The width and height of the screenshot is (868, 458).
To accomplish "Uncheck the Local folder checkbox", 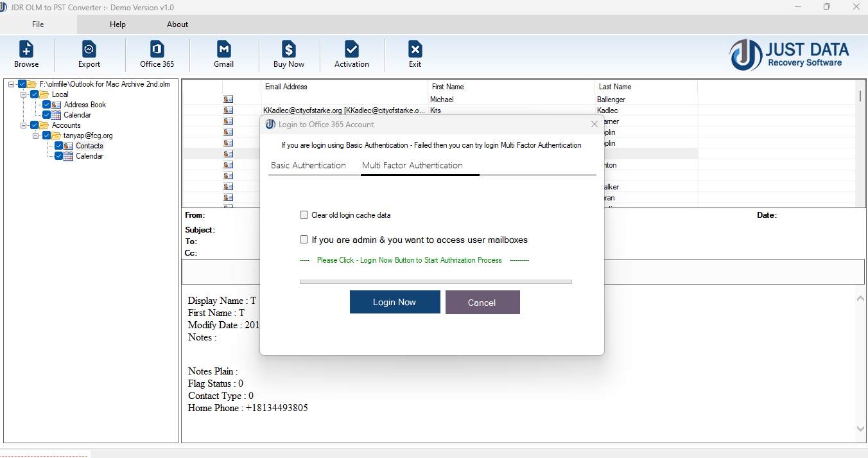I will 35,94.
